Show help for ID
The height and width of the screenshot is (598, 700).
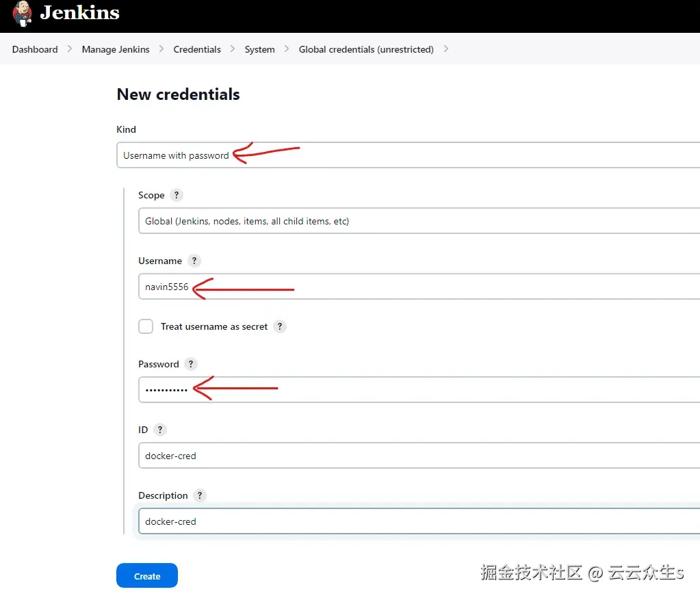(x=160, y=430)
